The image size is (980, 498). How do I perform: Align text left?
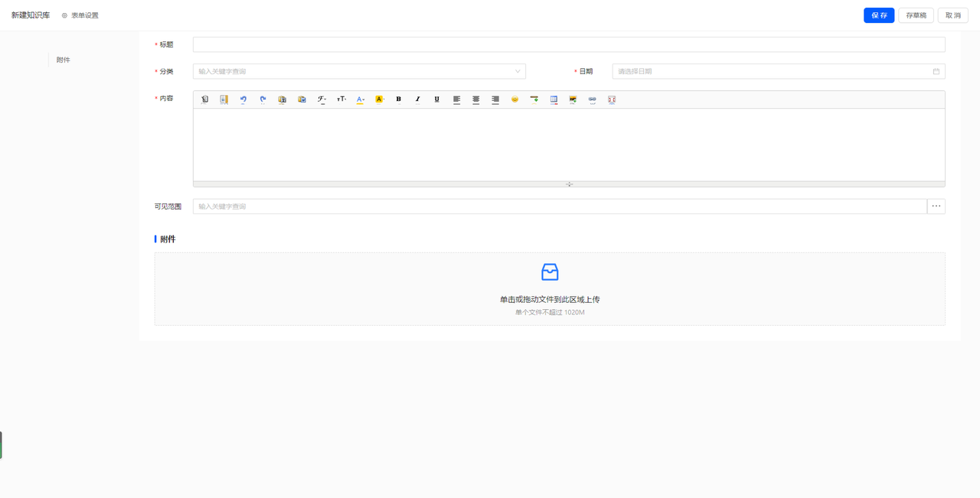point(456,99)
